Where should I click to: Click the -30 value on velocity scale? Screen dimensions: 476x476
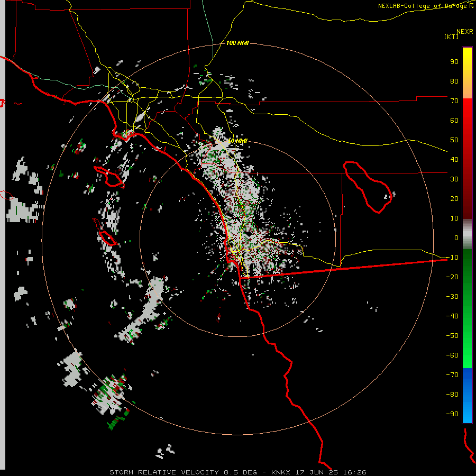[452, 297]
